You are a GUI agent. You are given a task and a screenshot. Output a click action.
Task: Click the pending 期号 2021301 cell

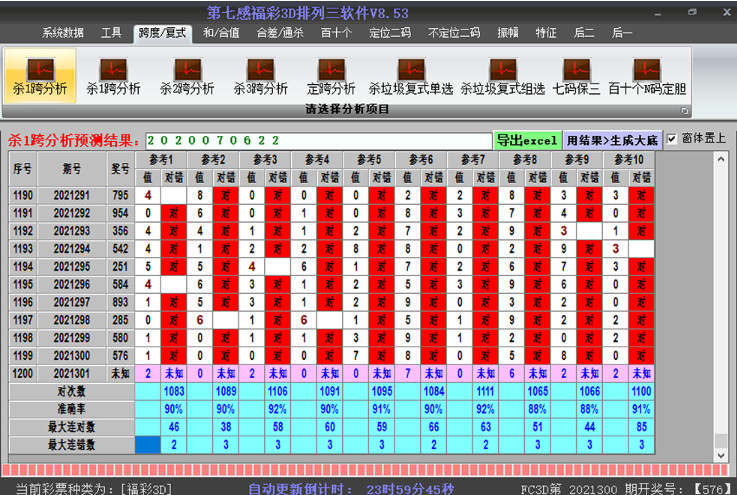click(x=71, y=374)
